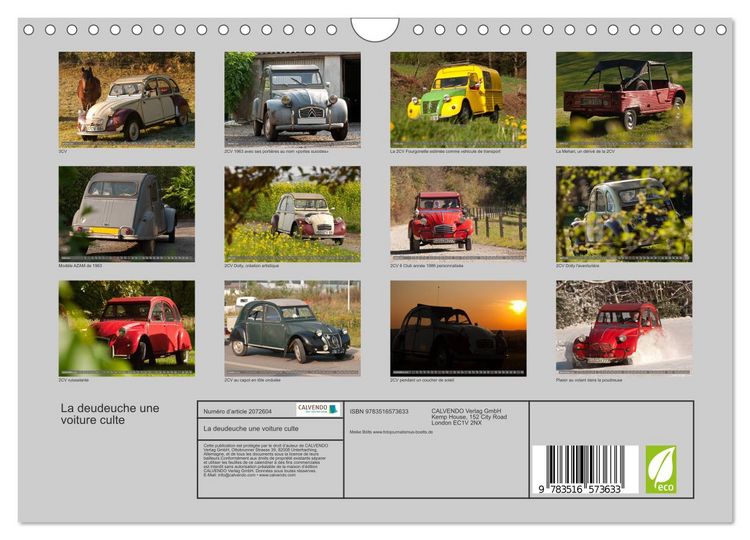Open the photo of 2CV beside a horse
Viewport: 750px width, 540px height.
127,99
